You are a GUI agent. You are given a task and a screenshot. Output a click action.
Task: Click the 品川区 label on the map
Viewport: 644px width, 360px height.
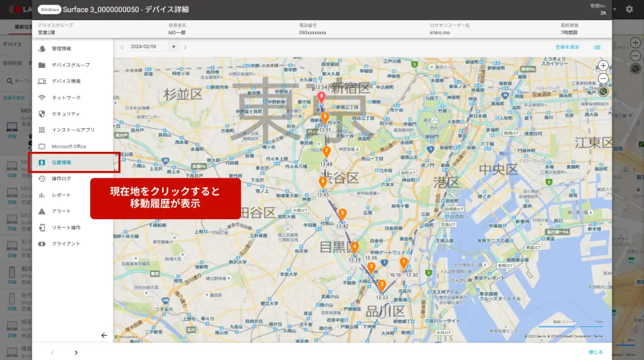(x=385, y=311)
